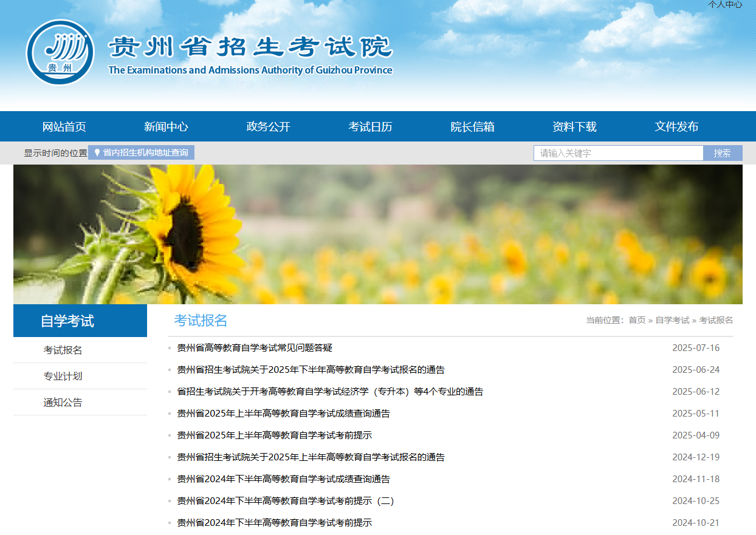This screenshot has width=756, height=535.
Task: Click the sunflower banner image
Action: click(x=377, y=234)
